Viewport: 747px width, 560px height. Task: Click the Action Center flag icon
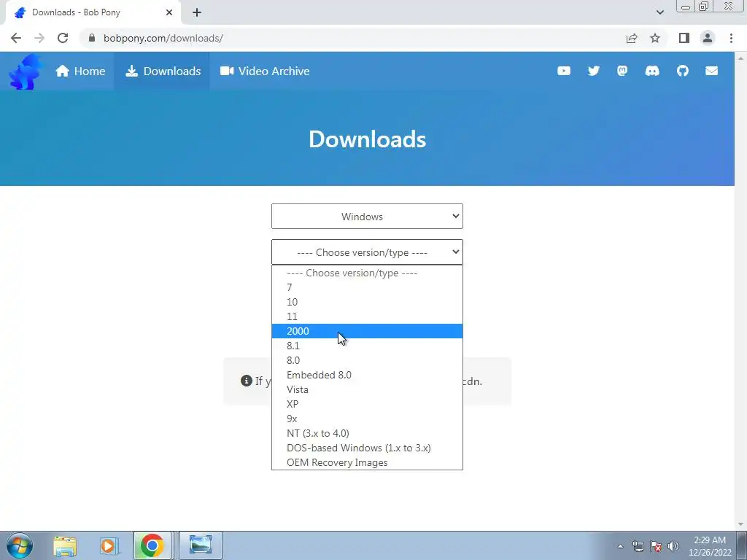(656, 546)
